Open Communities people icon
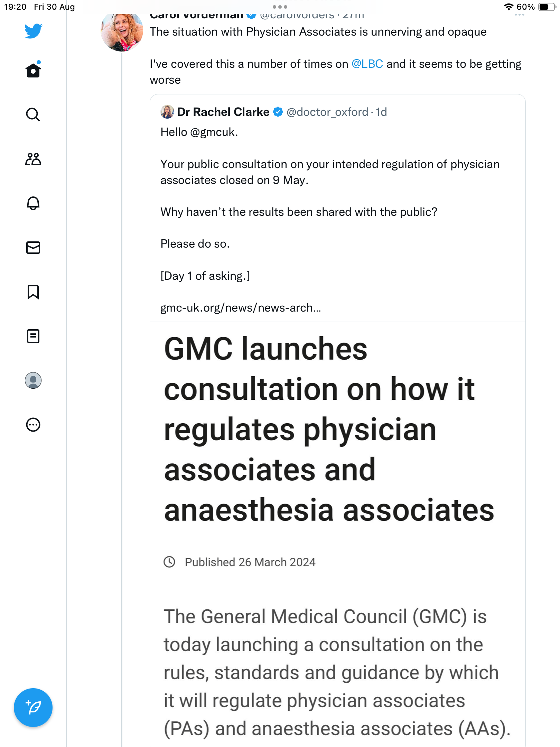560x747 pixels. [33, 159]
